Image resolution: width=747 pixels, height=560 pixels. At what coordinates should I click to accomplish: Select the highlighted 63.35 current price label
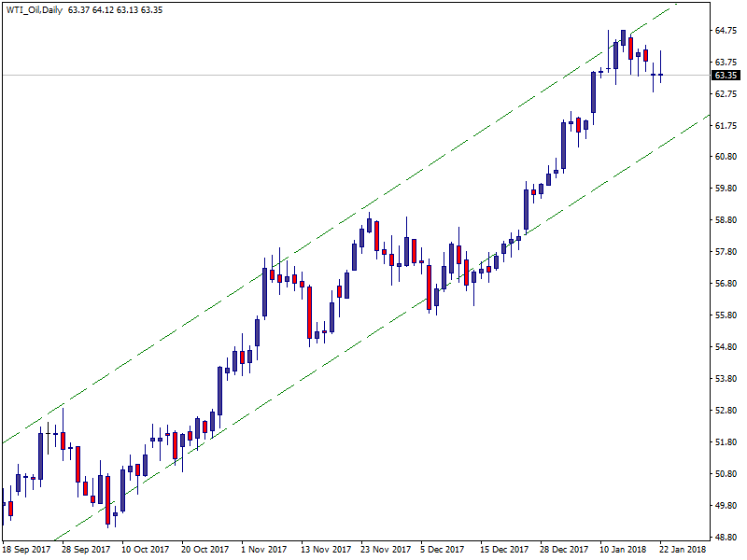(726, 75)
